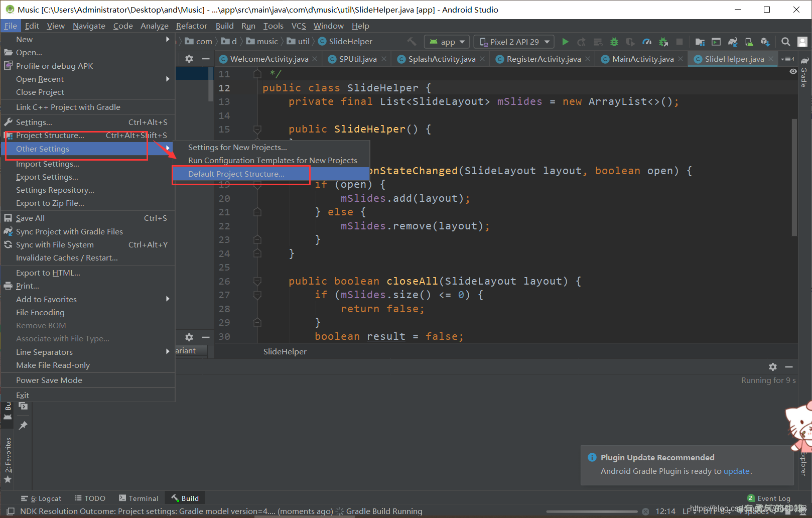Click the Apply Changes and Restart Activity icon

581,42
